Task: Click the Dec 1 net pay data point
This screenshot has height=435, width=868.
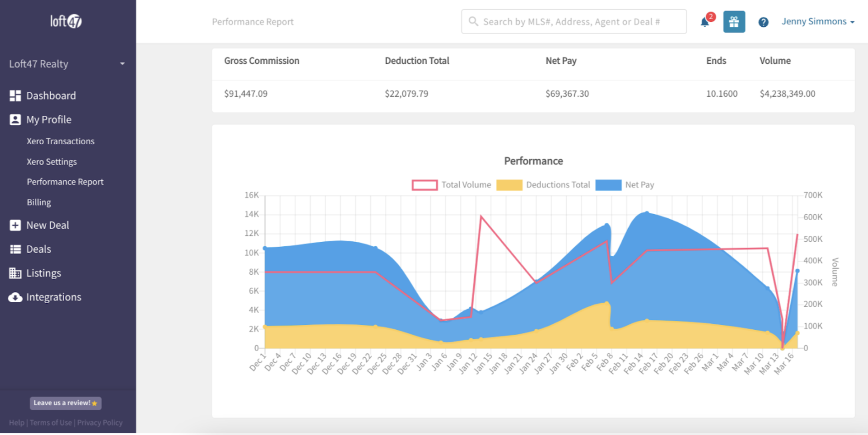Action: click(x=265, y=248)
